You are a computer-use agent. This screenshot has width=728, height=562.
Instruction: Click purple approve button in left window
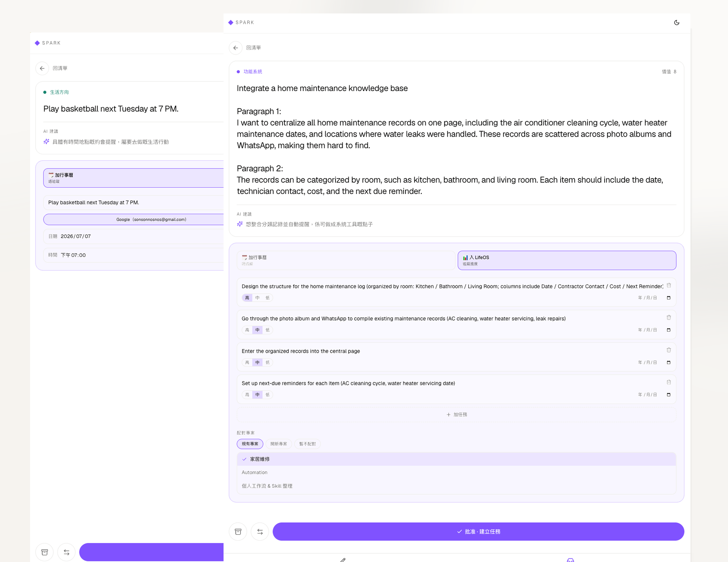pyautogui.click(x=151, y=552)
